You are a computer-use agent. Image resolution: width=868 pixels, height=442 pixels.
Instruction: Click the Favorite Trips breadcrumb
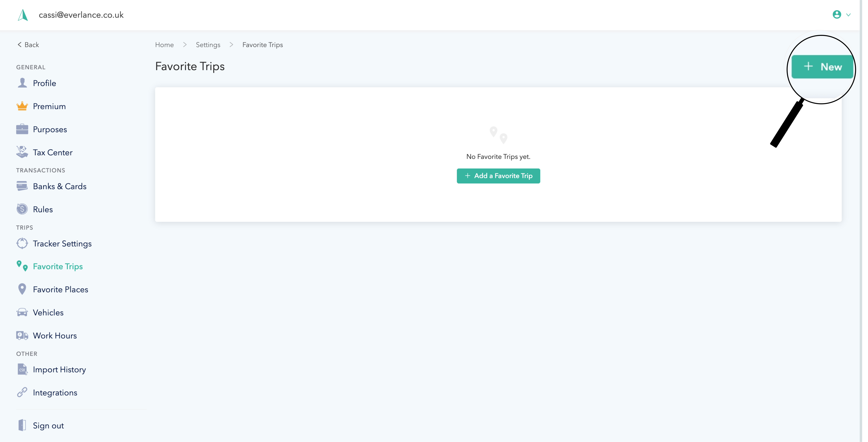coord(263,45)
